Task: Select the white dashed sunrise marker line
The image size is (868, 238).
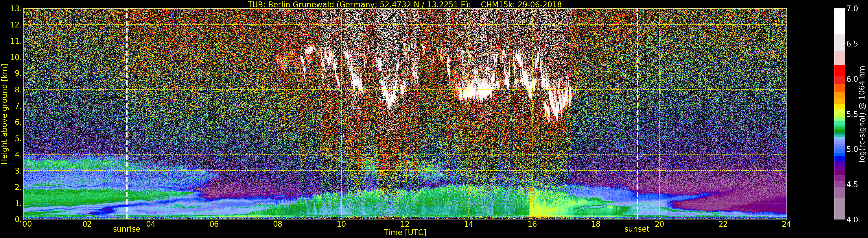Action: pyautogui.click(x=127, y=114)
